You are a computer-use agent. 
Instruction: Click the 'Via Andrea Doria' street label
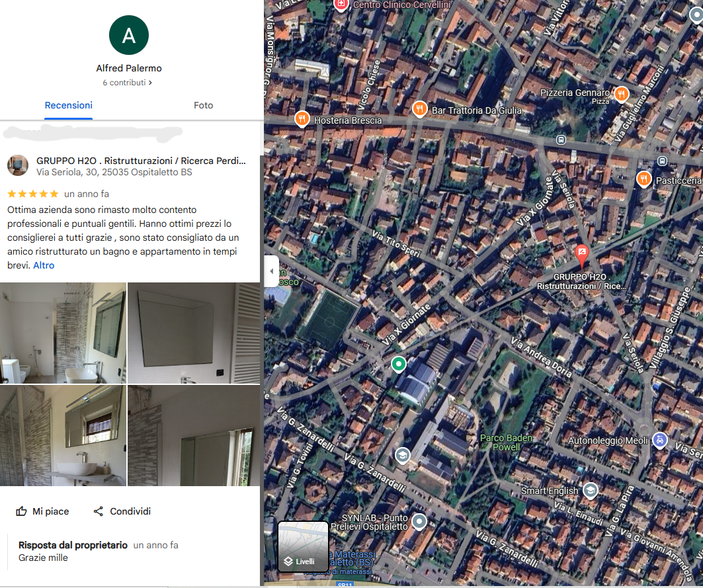tap(542, 358)
